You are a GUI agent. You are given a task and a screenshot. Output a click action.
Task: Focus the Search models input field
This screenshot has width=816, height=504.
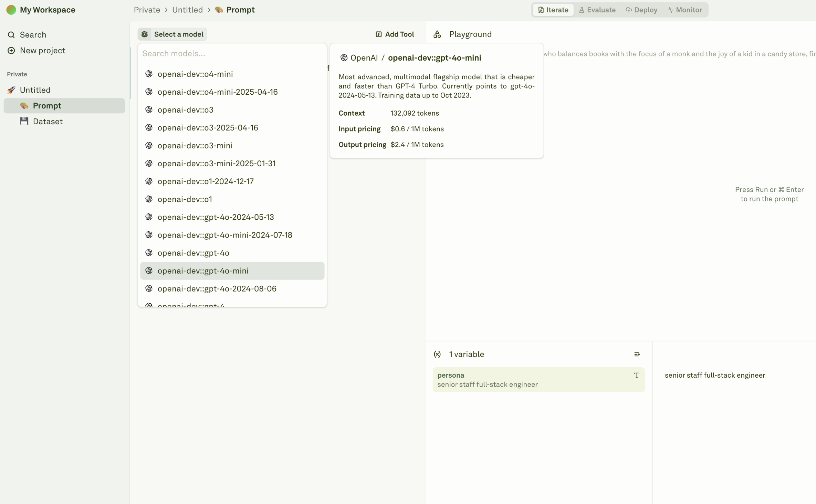click(232, 53)
